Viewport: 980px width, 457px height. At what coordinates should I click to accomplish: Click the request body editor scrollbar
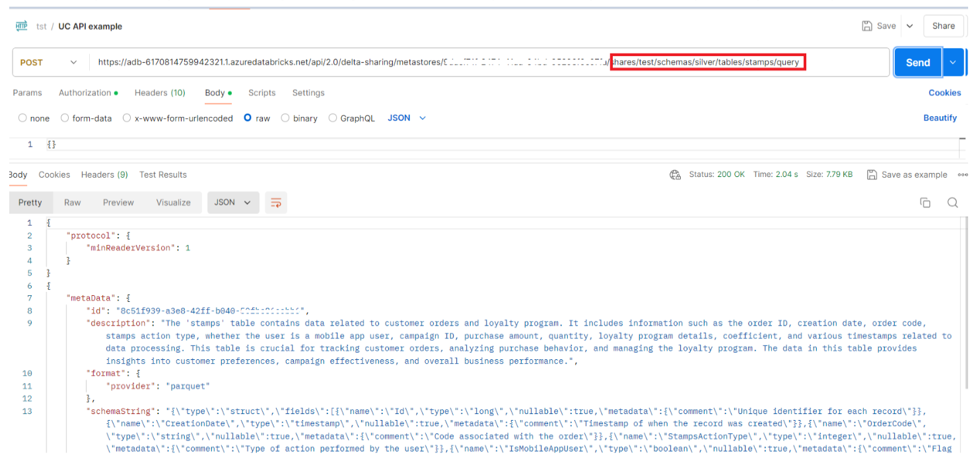(962, 147)
